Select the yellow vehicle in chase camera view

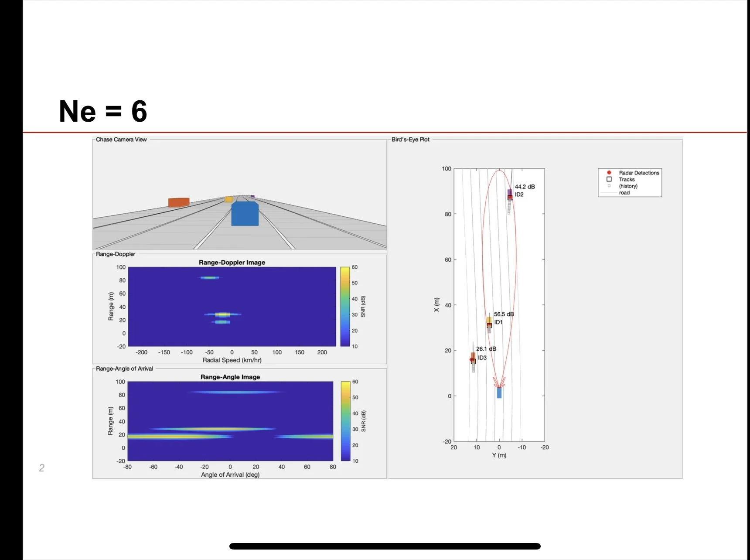[x=229, y=199]
